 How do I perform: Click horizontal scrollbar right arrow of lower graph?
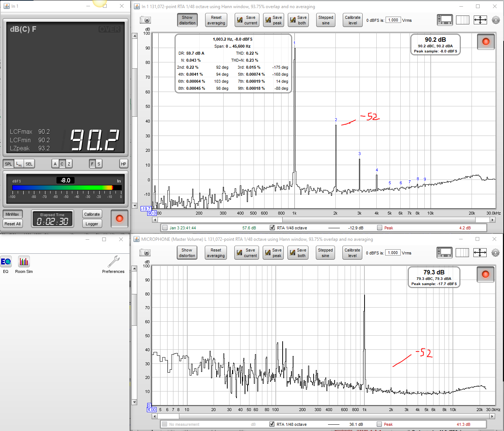coord(492,416)
